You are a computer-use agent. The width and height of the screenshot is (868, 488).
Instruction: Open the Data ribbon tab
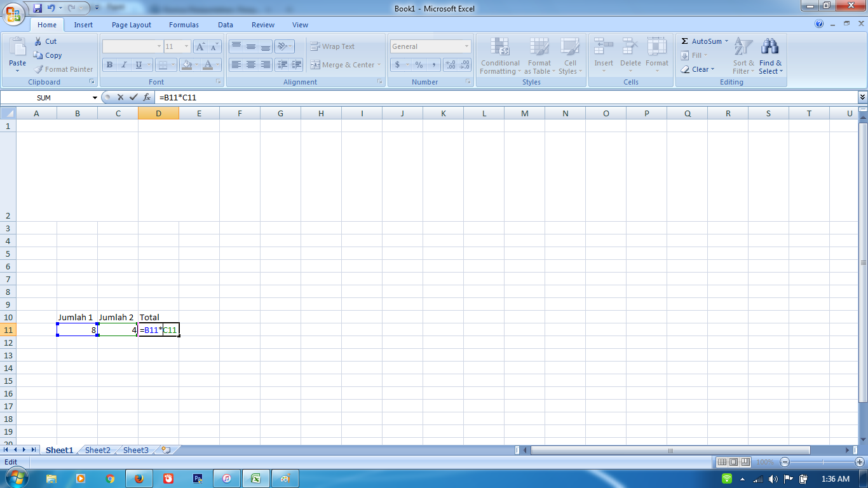[x=226, y=25]
